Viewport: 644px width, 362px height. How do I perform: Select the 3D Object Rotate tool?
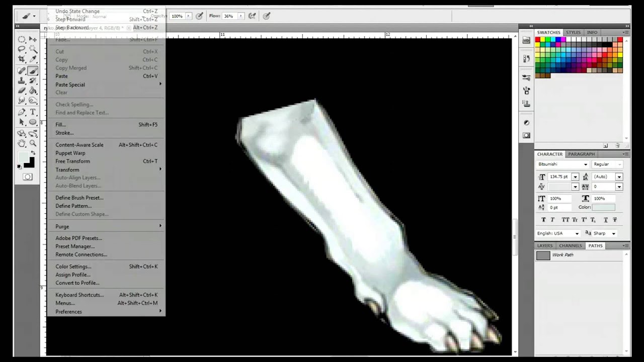coord(22,134)
